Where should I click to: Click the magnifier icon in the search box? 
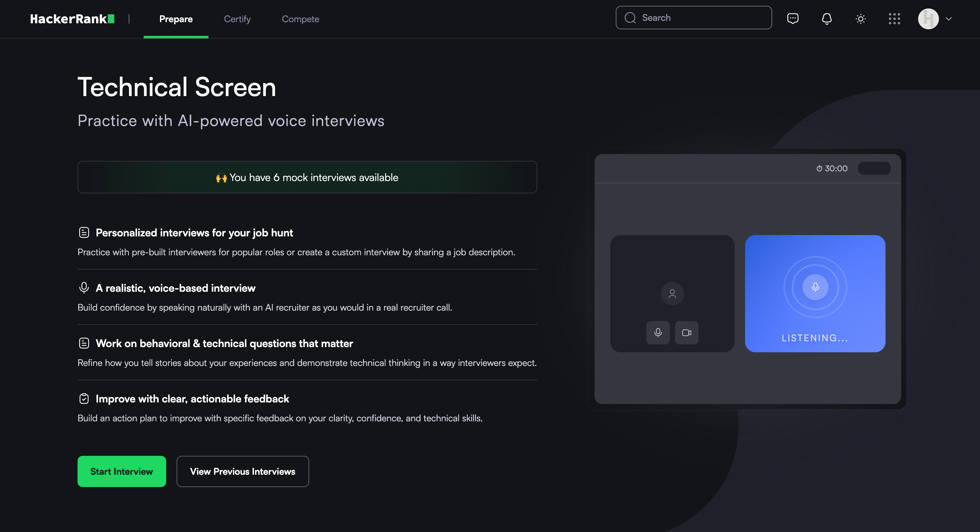(x=630, y=18)
